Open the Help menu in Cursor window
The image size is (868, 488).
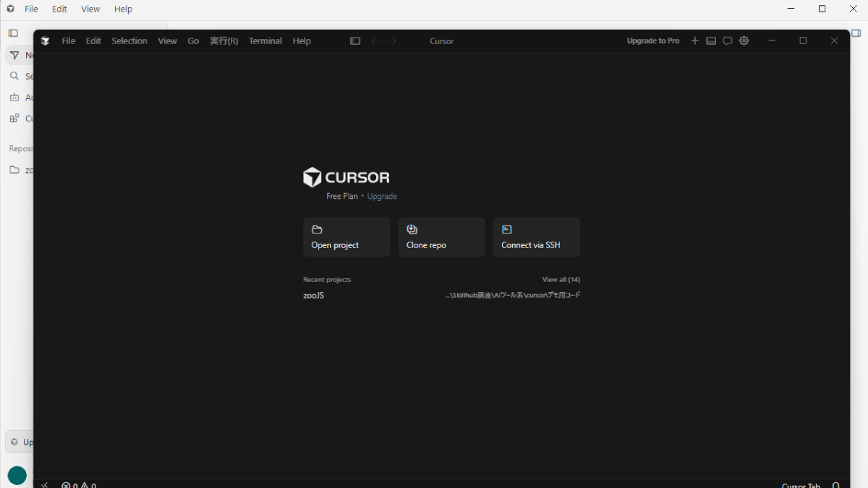click(302, 41)
